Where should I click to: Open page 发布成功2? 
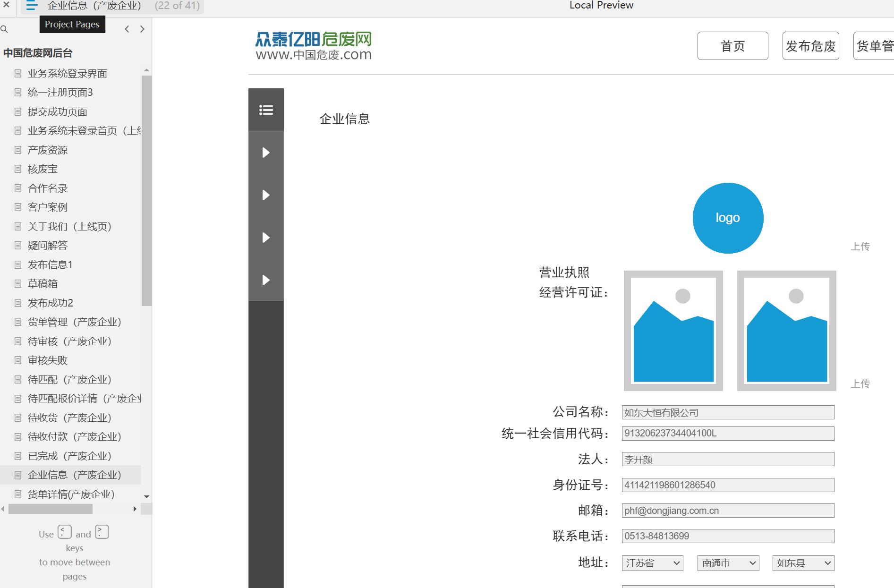[x=51, y=303]
